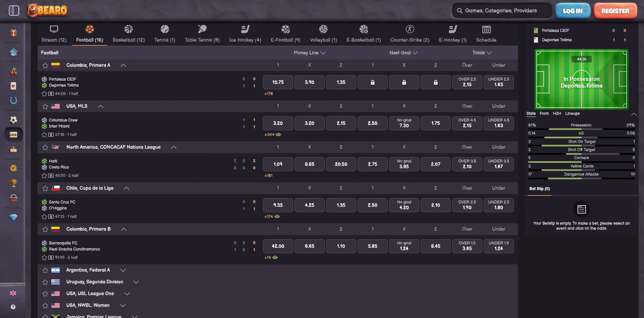The width and height of the screenshot is (644, 318).
Task: Toggle the sidebar collapse icon
Action: [14, 10]
